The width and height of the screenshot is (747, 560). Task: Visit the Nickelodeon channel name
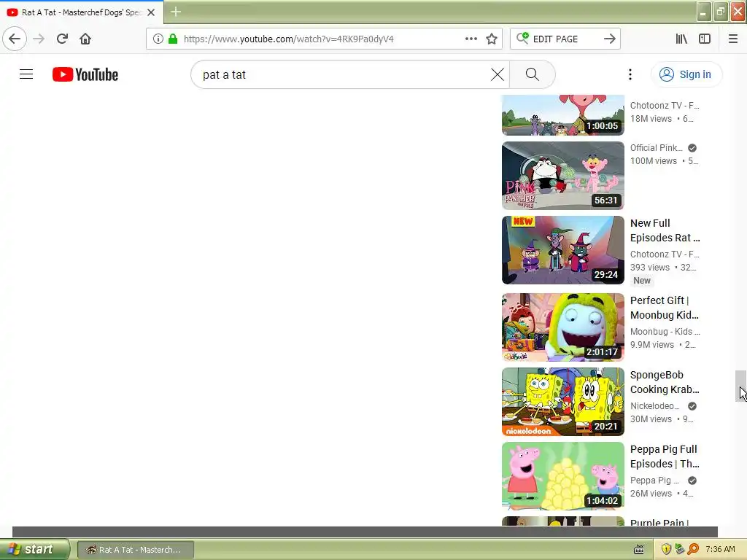click(654, 405)
